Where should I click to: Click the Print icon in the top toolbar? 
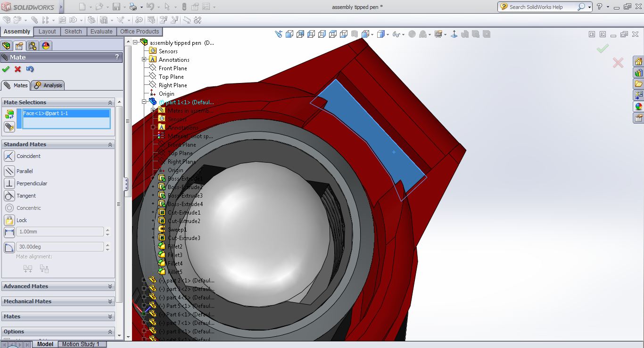pos(133,7)
